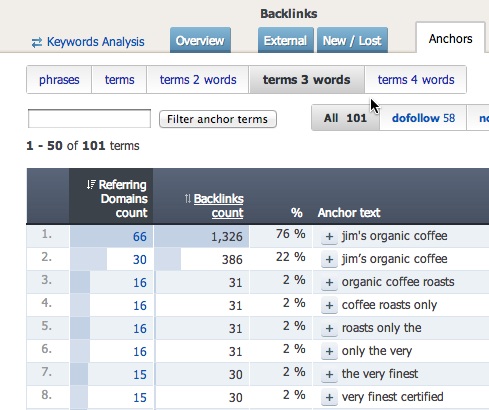Click sort icon on Referring Domains count
This screenshot has width=489, height=410.
pos(91,185)
